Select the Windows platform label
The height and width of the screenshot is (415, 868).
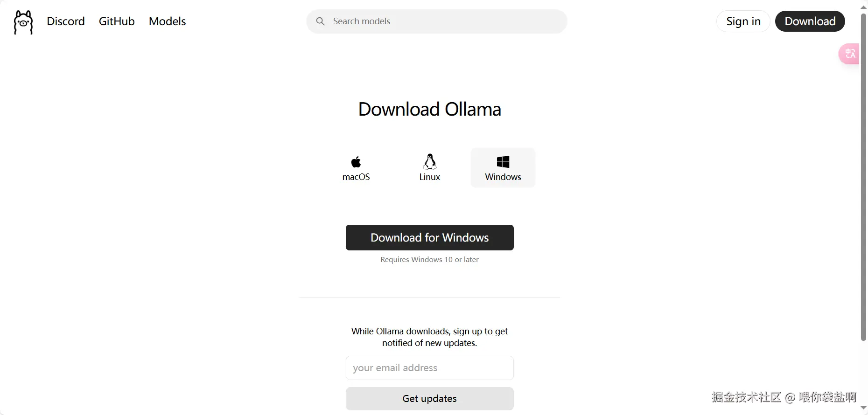click(503, 177)
